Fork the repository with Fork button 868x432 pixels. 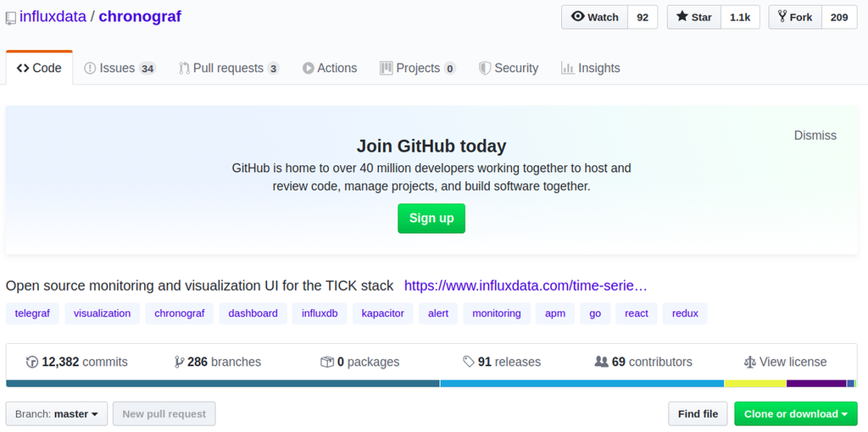click(795, 17)
